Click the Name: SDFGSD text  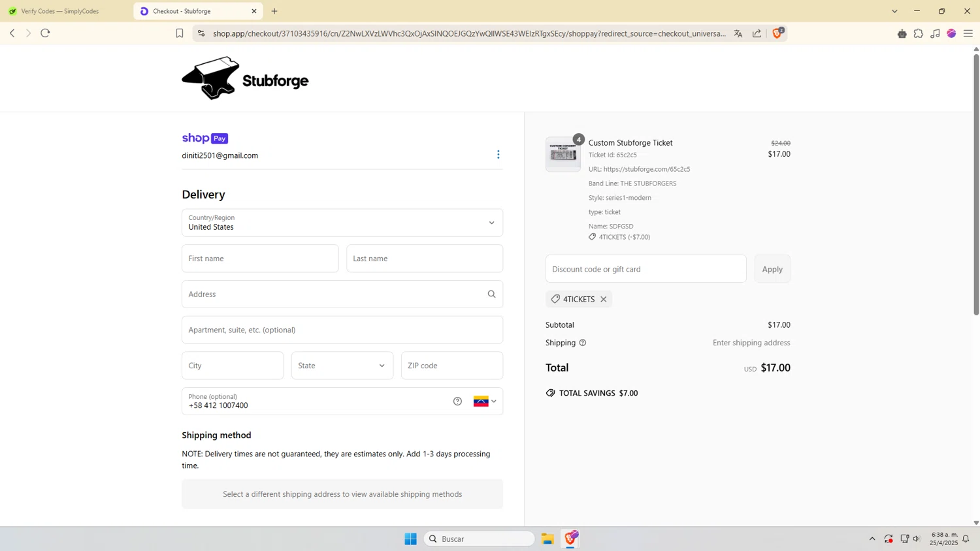(x=611, y=227)
